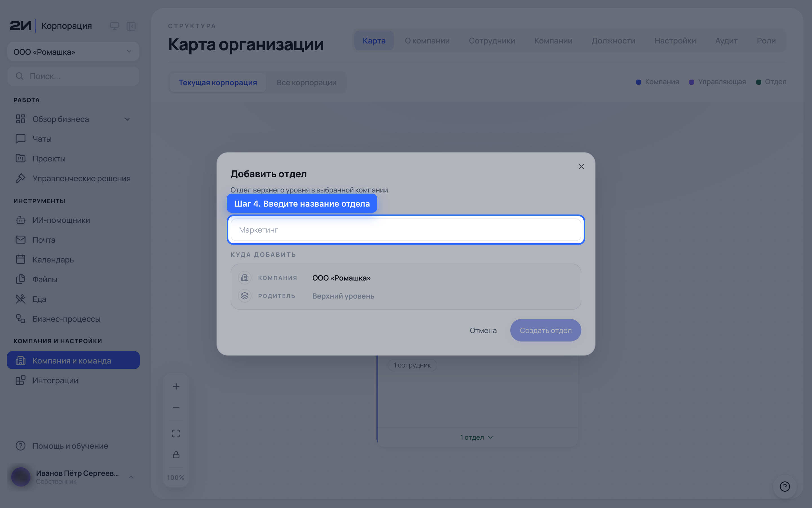
Task: Zoom in the map with plus icon
Action: coord(176,386)
